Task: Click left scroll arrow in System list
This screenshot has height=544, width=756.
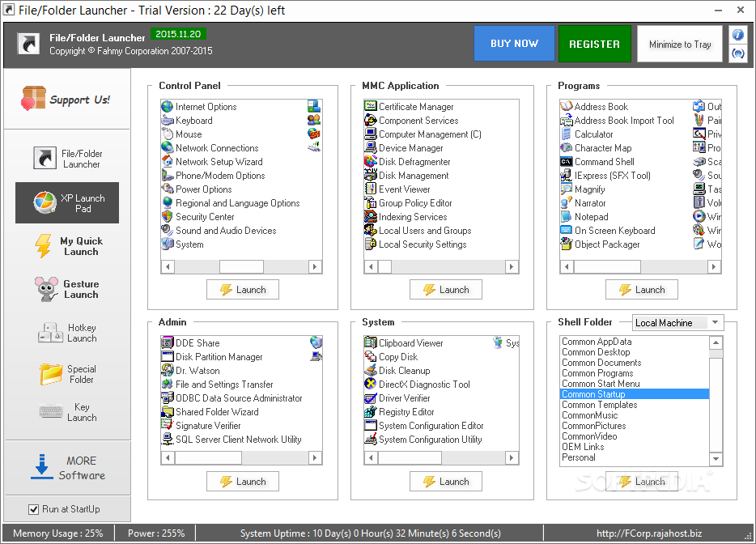Action: [371, 457]
